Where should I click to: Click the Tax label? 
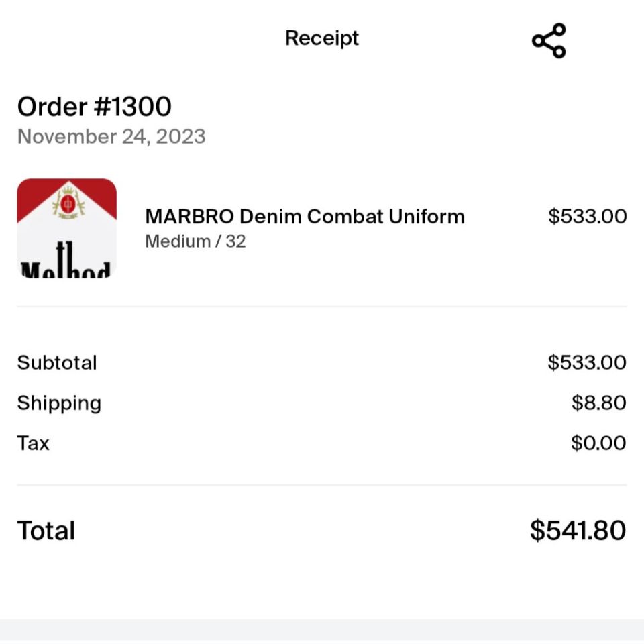tap(33, 443)
